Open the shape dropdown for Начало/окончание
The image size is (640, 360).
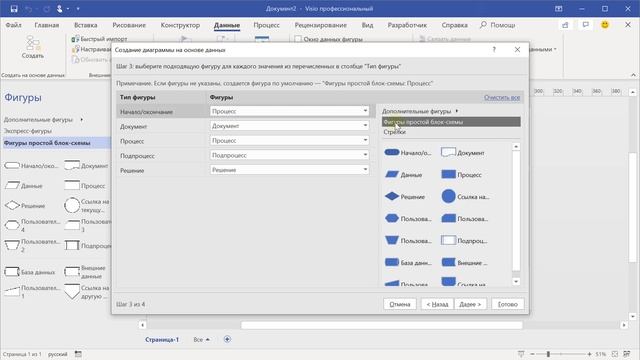(x=365, y=111)
